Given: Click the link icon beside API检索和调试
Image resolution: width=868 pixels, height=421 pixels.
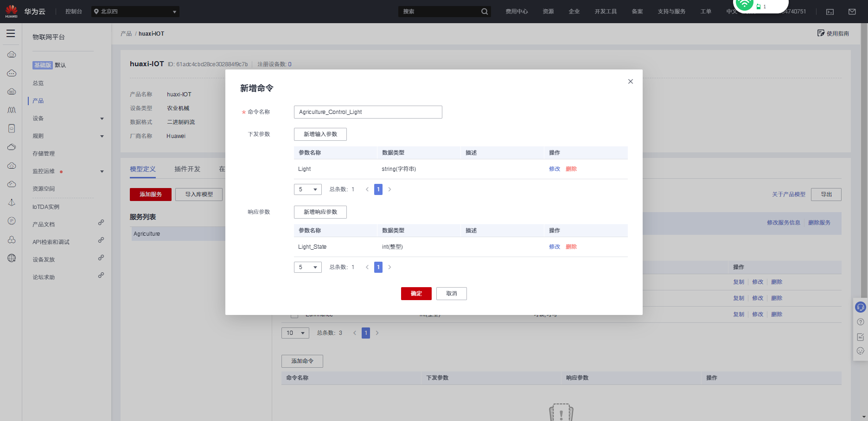Looking at the screenshot, I should [x=101, y=240].
